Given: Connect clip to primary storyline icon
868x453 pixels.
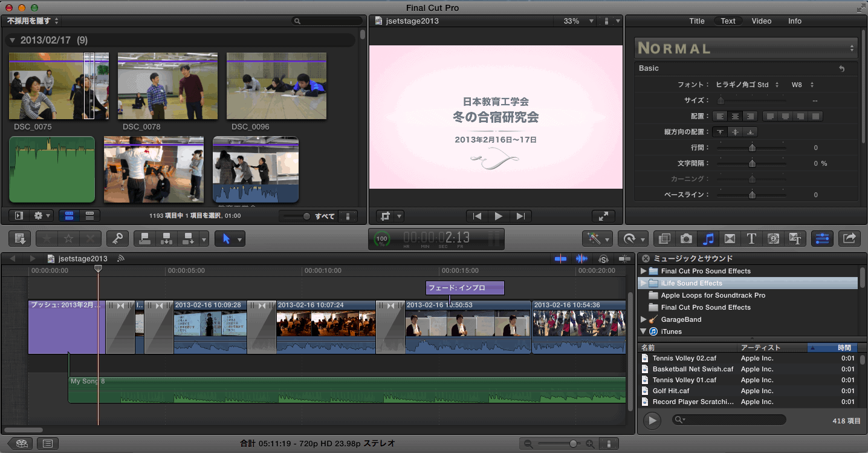Looking at the screenshot, I should 144,238.
